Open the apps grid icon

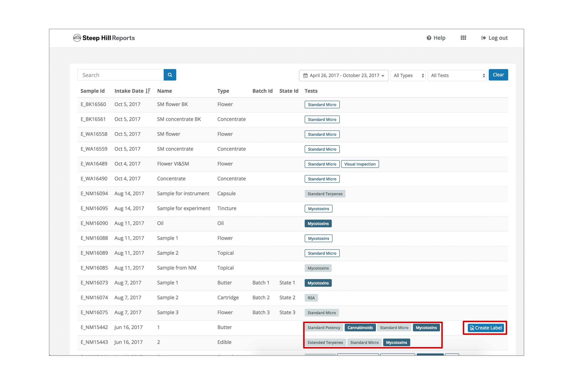pos(463,38)
